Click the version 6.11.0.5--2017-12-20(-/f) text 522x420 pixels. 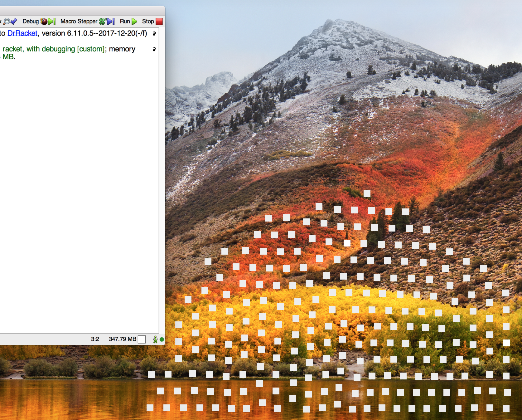[94, 33]
